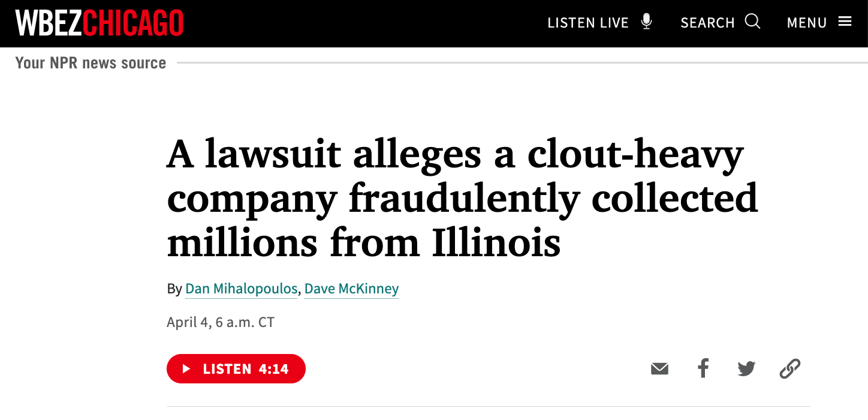This screenshot has width=868, height=420.
Task: Open author Dave McKinney's page
Action: click(351, 289)
